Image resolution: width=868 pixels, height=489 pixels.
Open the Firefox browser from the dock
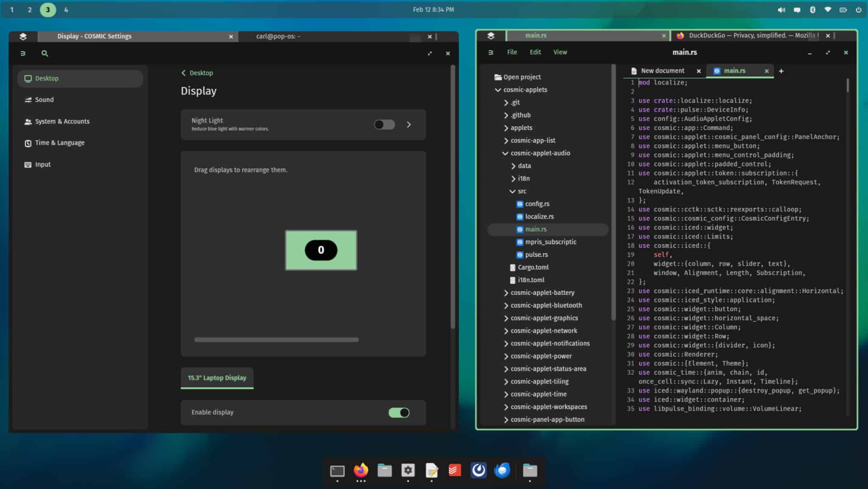(x=361, y=471)
